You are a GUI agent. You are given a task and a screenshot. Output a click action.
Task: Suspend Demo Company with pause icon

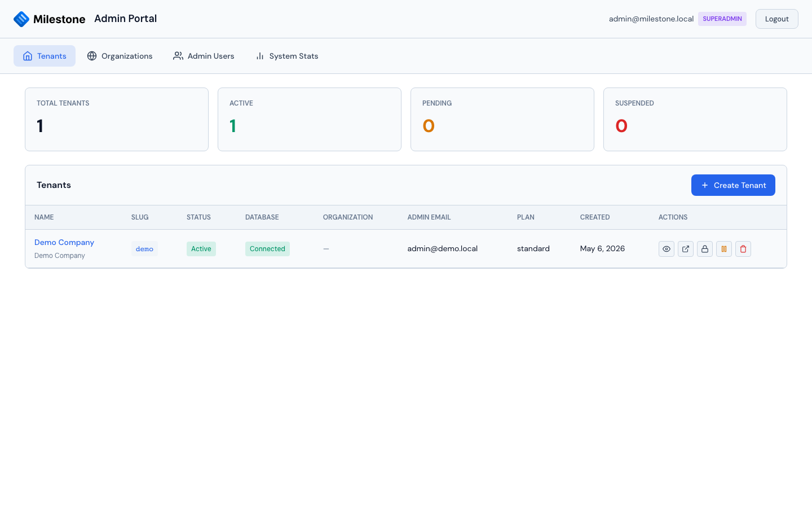(x=724, y=249)
